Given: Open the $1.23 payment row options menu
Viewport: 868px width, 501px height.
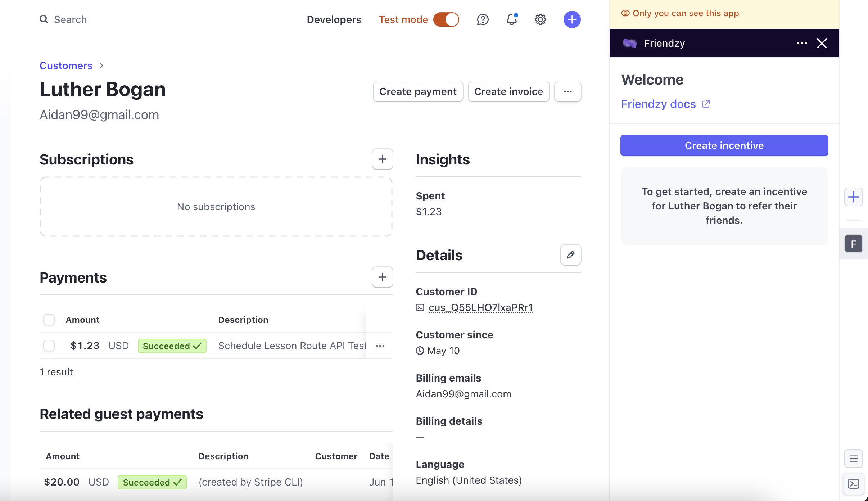Looking at the screenshot, I should point(380,346).
